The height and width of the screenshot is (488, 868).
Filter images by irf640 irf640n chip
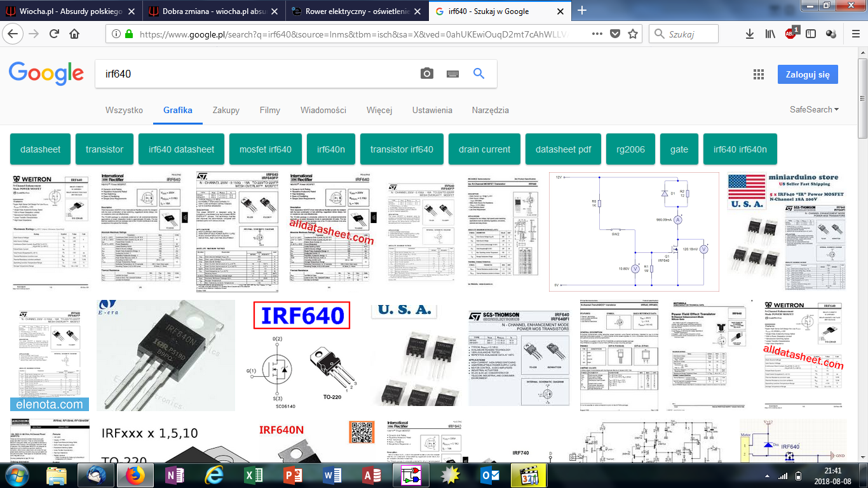tap(740, 149)
